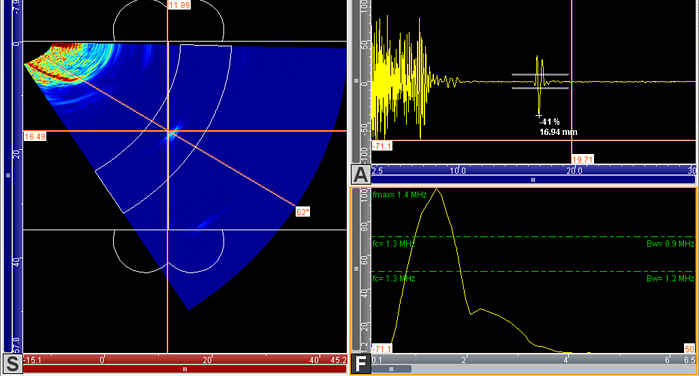Click the Bw= 0.9 MHz readout

pos(670,244)
